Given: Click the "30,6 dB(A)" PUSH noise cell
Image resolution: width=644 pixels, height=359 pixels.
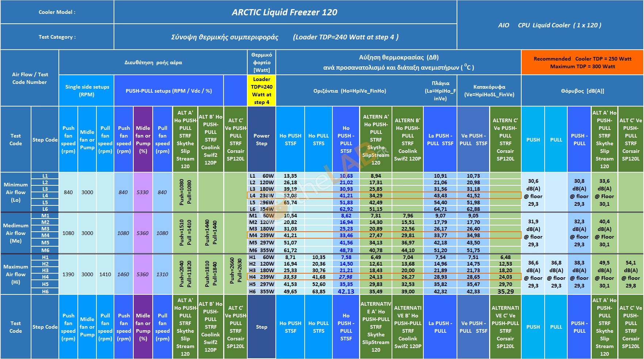Looking at the screenshot, I should 533,192.
